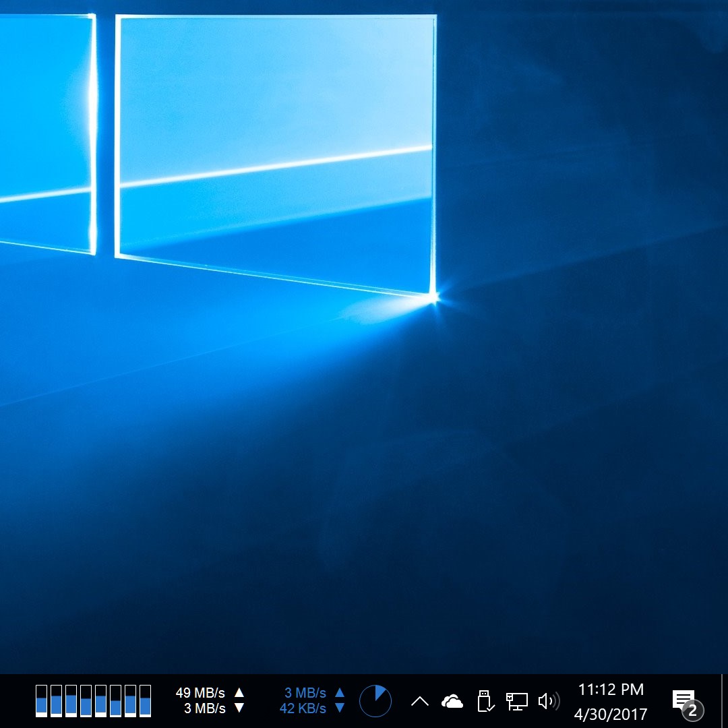
Task: Click the blue up arrow beside 3 MB/s
Action: point(340,692)
